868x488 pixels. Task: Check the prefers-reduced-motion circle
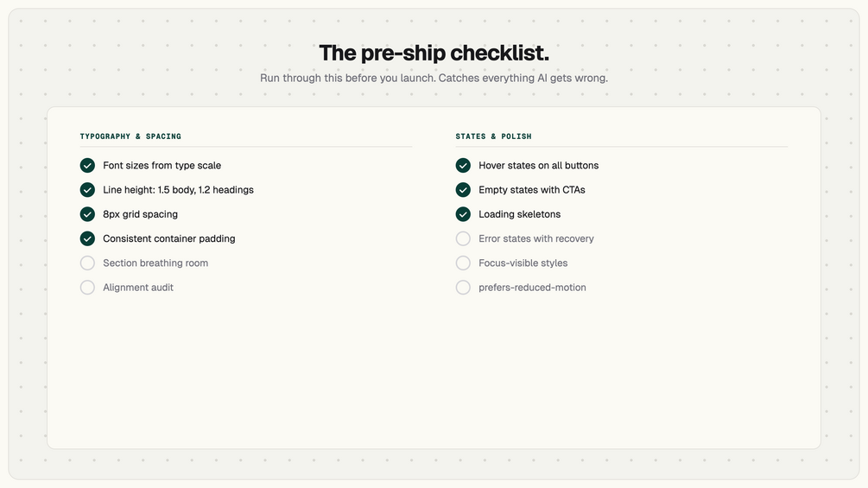pos(463,288)
